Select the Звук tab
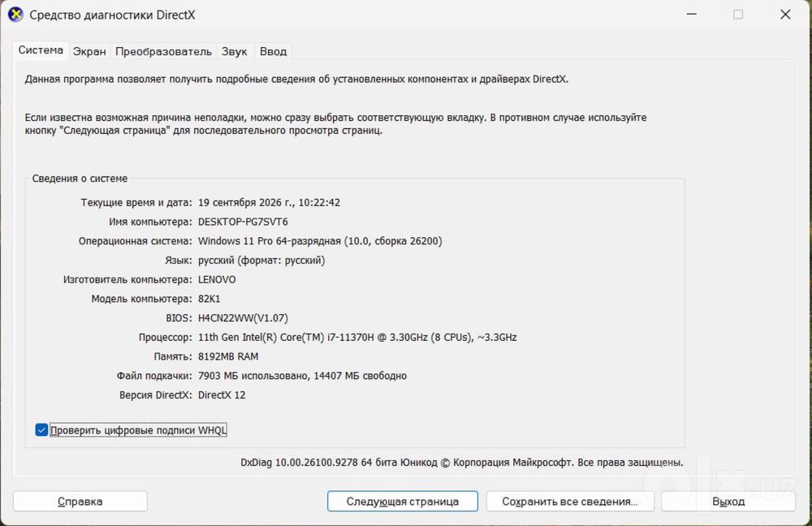Screen dimensions: 812x526 click(234, 51)
